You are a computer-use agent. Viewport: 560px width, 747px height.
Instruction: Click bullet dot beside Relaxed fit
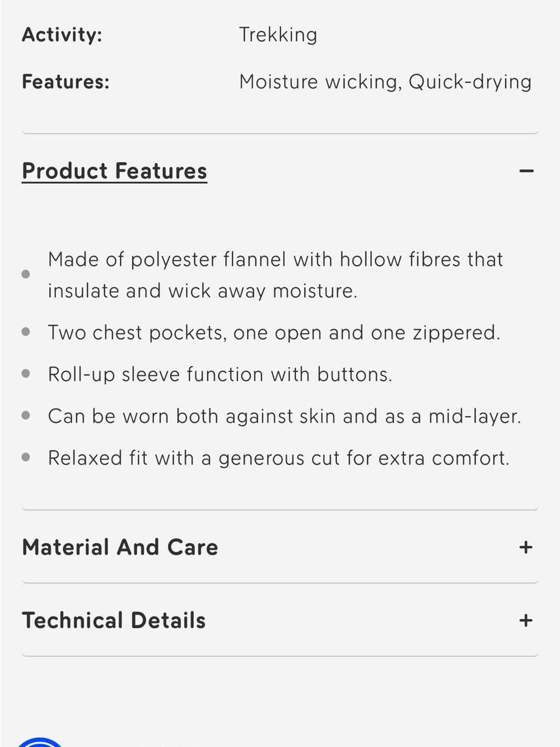click(26, 457)
